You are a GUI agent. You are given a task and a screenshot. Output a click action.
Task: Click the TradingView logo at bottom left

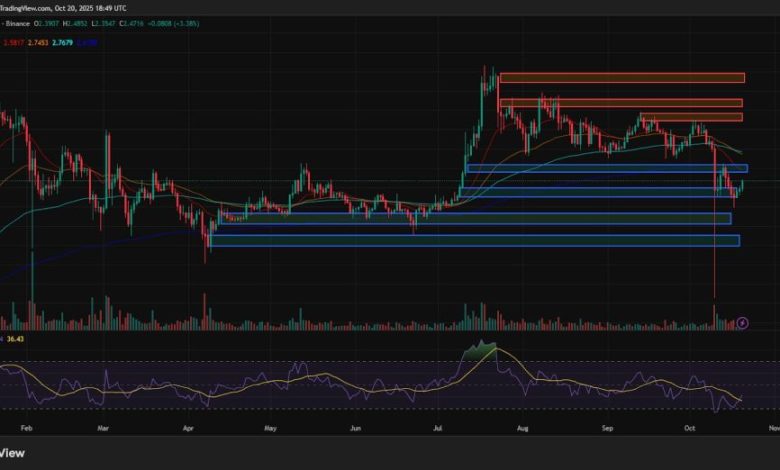[12, 451]
